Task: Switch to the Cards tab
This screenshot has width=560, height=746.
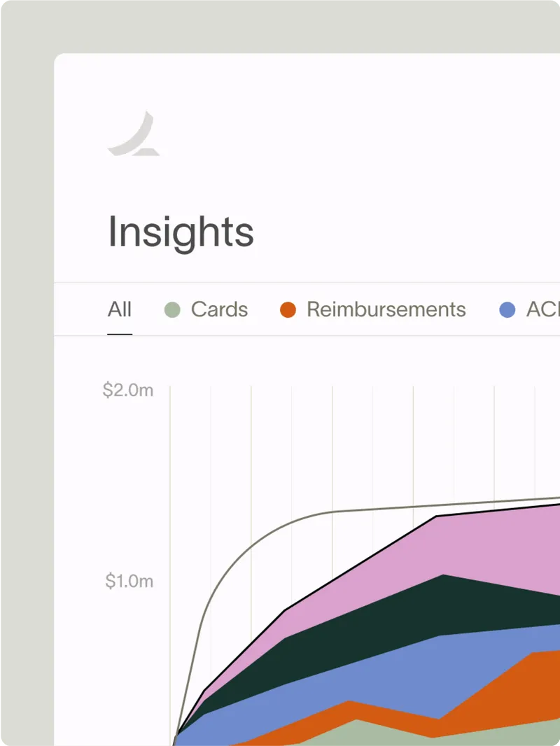Action: click(219, 309)
